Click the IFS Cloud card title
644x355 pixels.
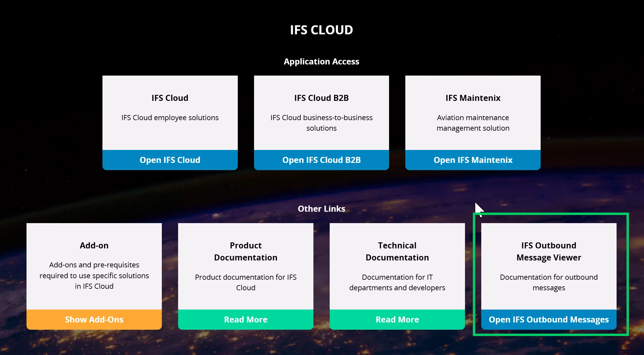point(170,98)
